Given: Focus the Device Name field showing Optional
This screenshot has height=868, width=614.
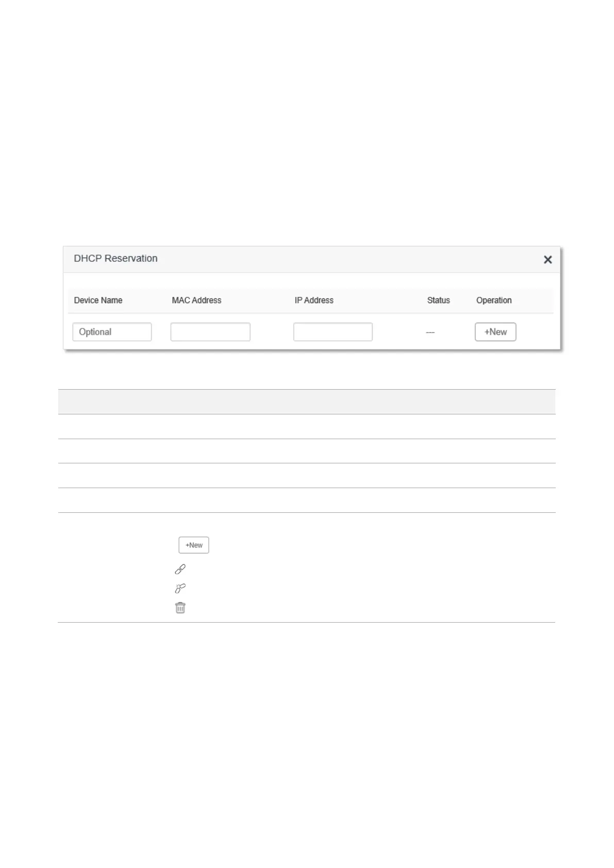Looking at the screenshot, I should pyautogui.click(x=112, y=332).
